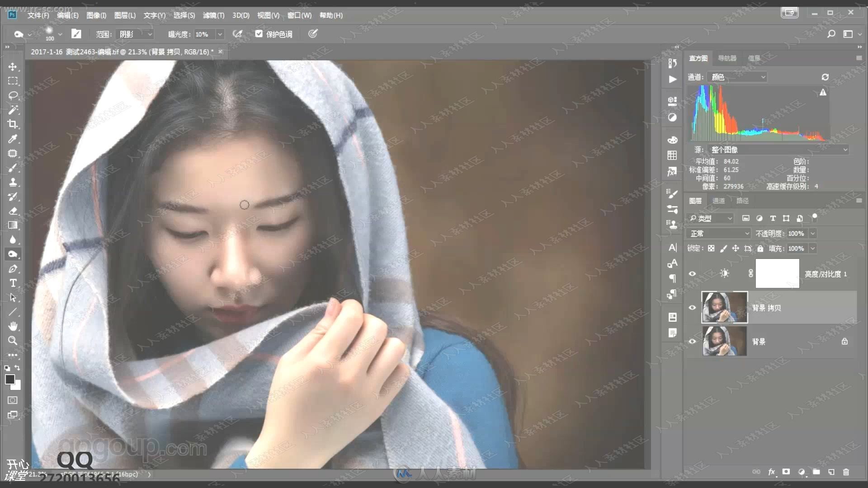Screen dimensions: 868x488
Task: Create a new layer
Action: 831,472
